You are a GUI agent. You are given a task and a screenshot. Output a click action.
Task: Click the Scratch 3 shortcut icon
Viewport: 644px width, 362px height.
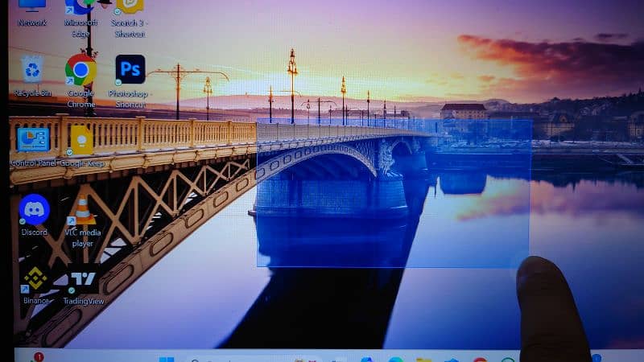(x=130, y=8)
